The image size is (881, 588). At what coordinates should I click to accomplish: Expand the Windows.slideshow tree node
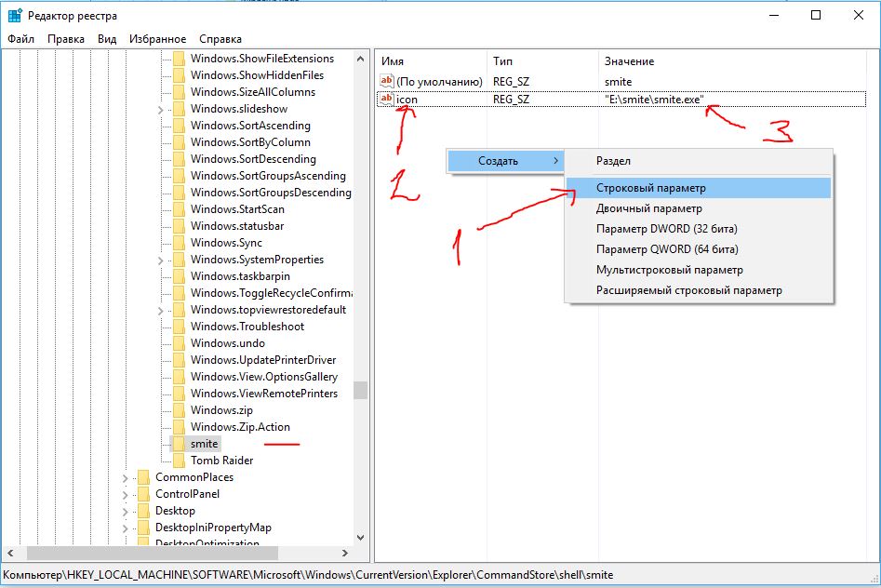coord(160,109)
